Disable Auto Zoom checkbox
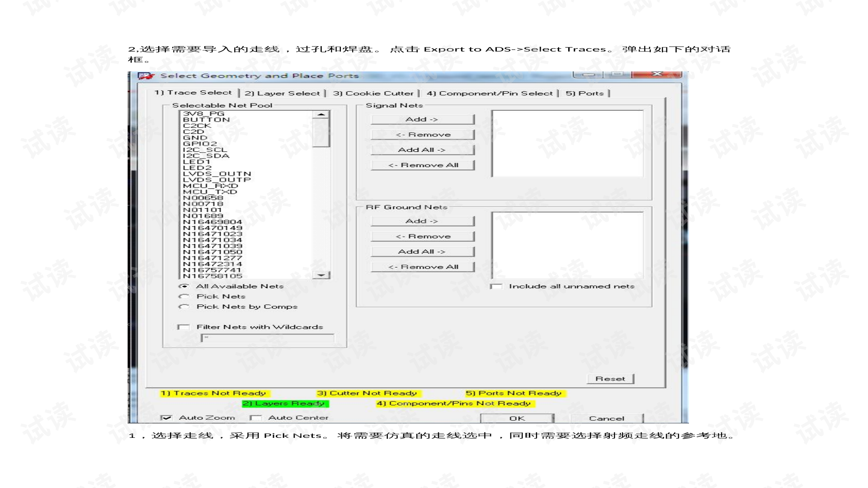The width and height of the screenshot is (868, 488). point(166,418)
